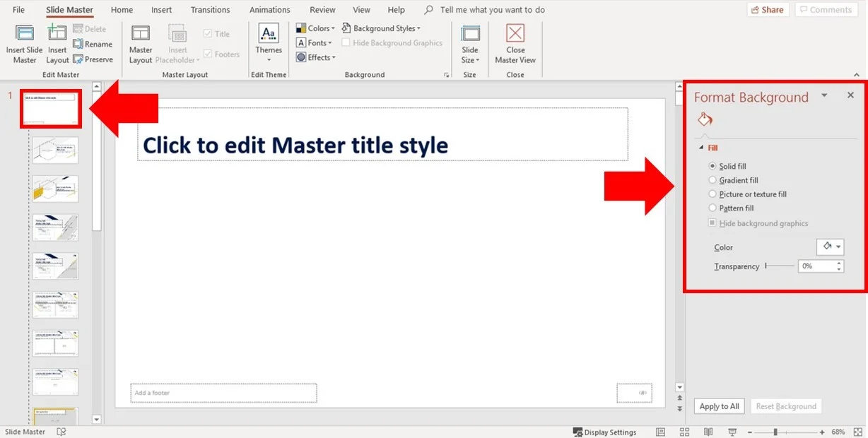Open the Fonts dropdown
Image resolution: width=868 pixels, height=438 pixels.
coord(314,43)
